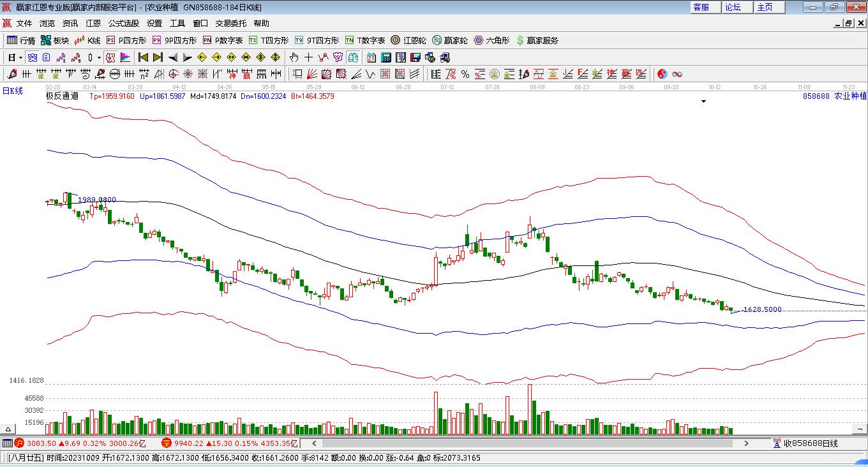The height and width of the screenshot is (467, 868).
Task: Launch 赢家轮 wheel tool
Action: (450, 40)
